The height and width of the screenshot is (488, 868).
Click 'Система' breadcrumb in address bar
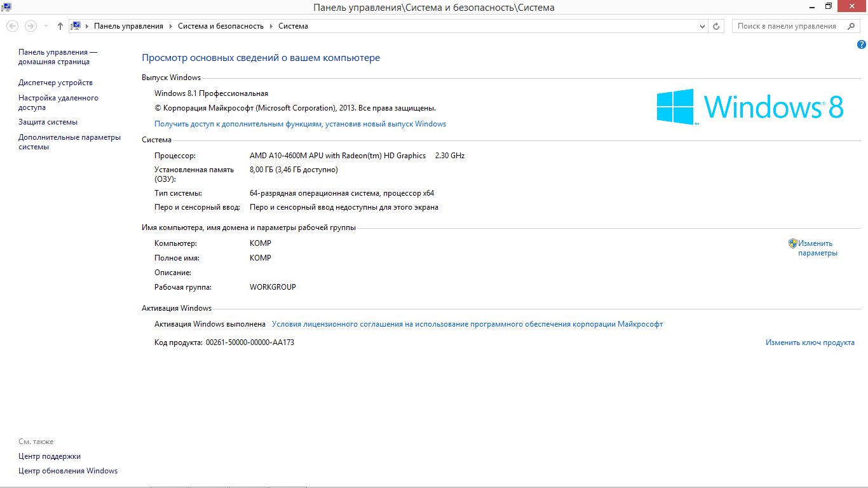tap(293, 26)
